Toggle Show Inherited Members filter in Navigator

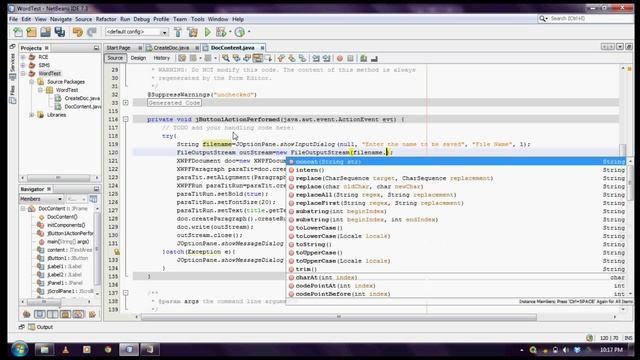coord(27,314)
